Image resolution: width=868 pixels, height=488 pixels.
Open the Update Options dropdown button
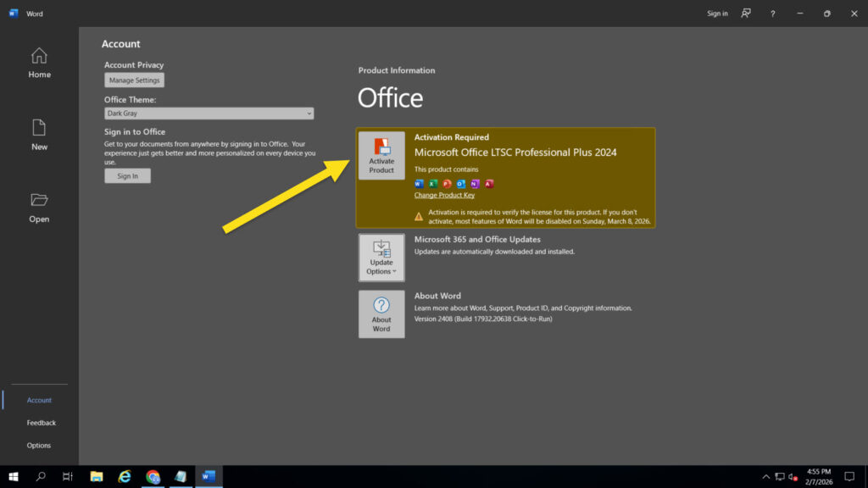pos(381,258)
